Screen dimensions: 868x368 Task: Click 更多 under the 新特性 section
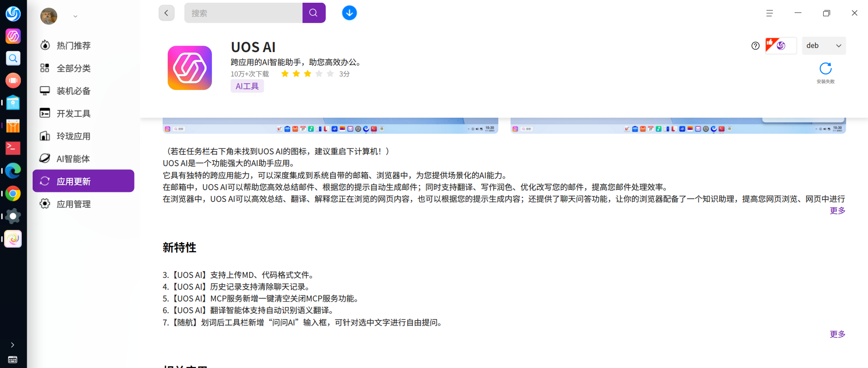(837, 334)
